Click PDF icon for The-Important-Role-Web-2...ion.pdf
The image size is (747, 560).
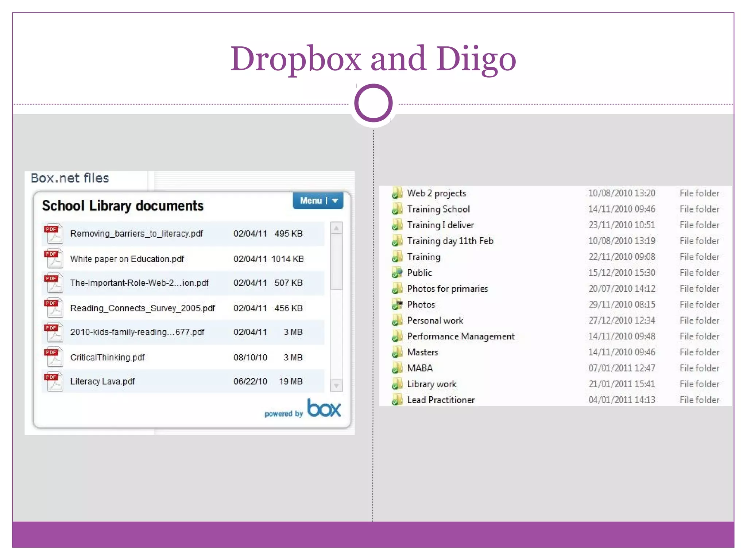pos(54,283)
